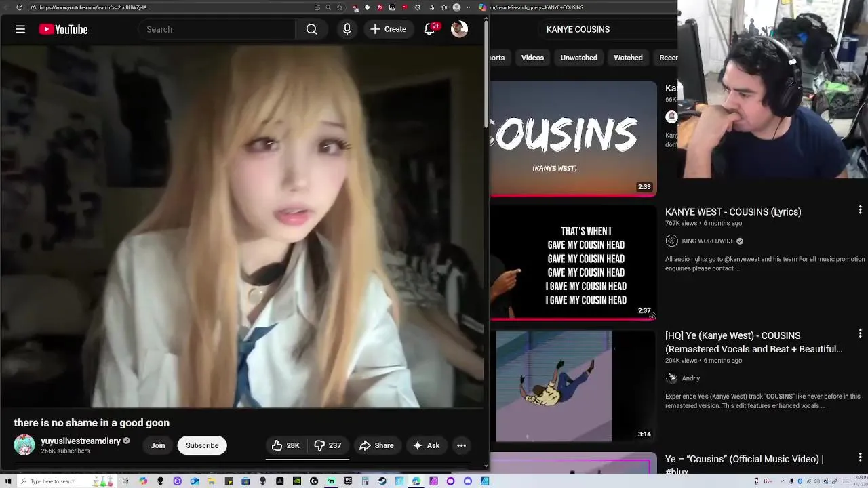Toggle Subscribe to yuyuslivestreamdiary

click(x=202, y=445)
